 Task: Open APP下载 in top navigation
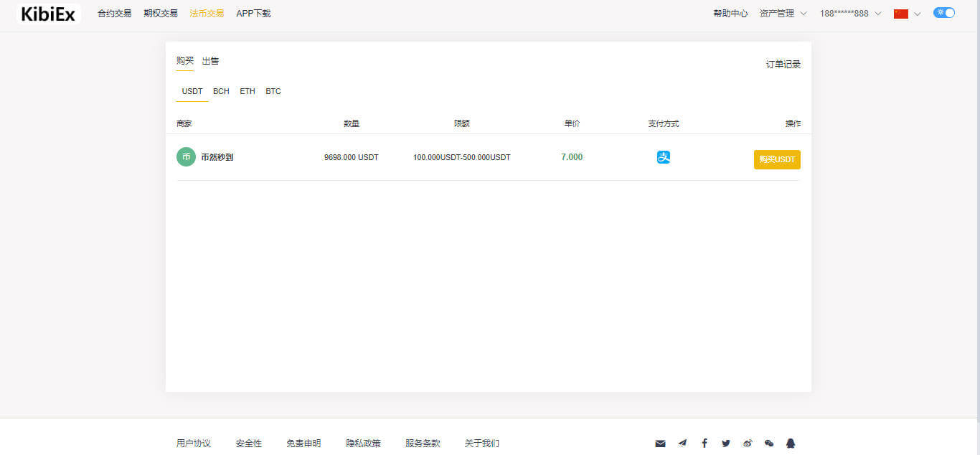(253, 14)
